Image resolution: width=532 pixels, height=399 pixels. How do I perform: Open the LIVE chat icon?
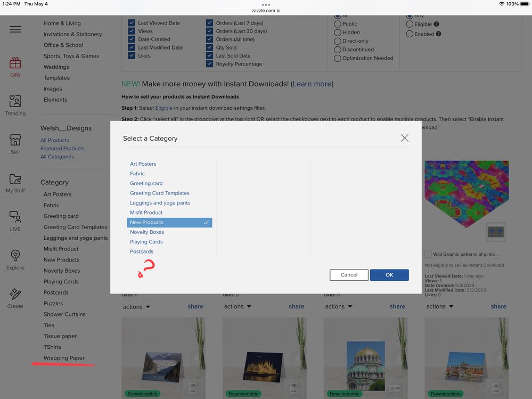[x=15, y=218]
